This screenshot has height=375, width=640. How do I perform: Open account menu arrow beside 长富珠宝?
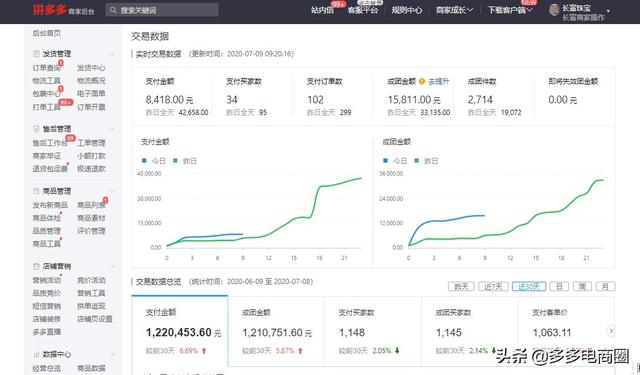pos(608,11)
